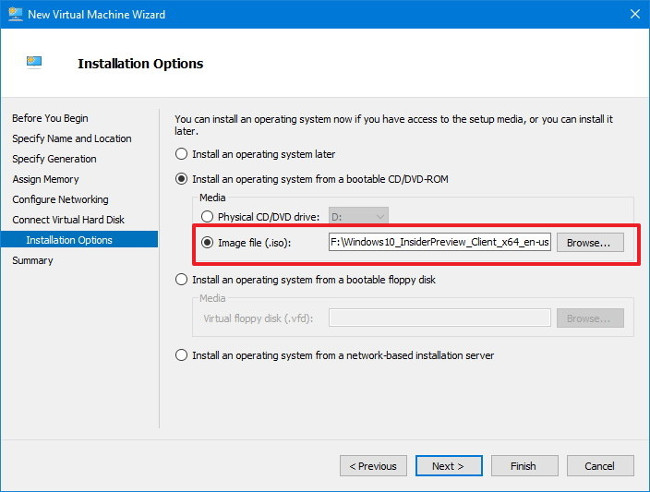Choose Physical CD/DVD drive radio button
This screenshot has height=492, width=650.
tap(207, 216)
